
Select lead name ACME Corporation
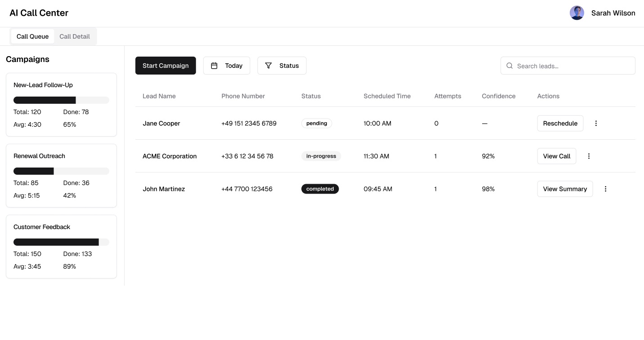click(x=170, y=156)
